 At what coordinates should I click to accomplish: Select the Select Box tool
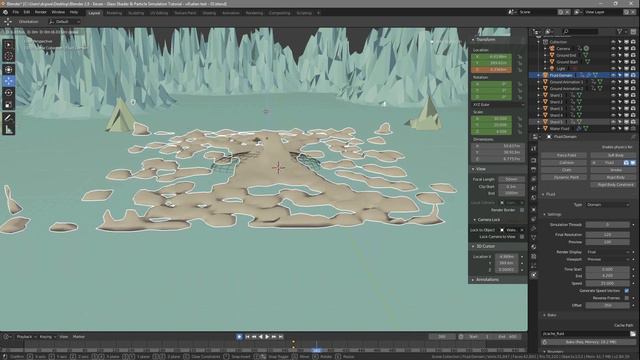9,45
